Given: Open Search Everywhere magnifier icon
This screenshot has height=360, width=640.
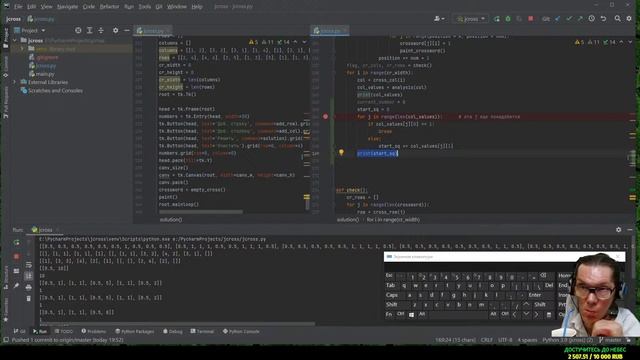Looking at the screenshot, I should coord(618,19).
